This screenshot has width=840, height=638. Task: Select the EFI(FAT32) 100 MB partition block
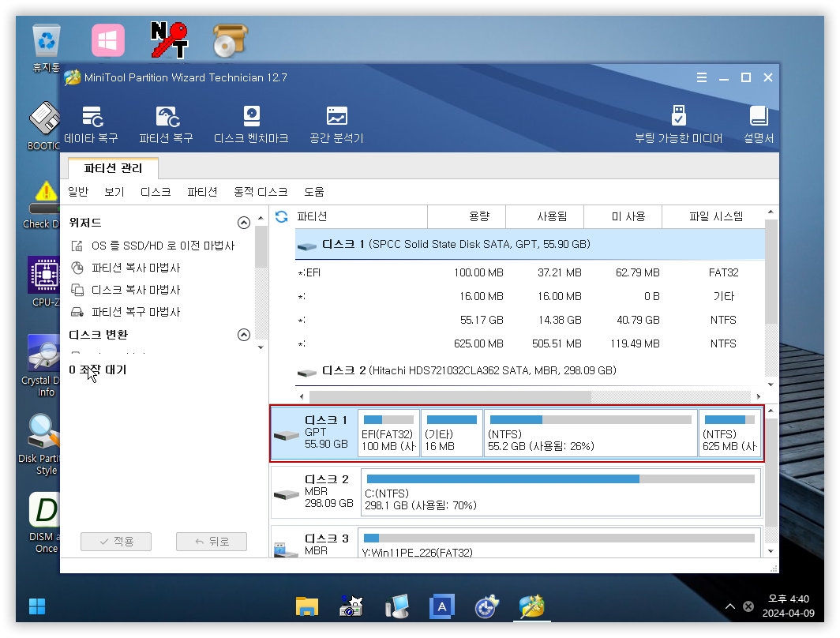[x=389, y=433]
